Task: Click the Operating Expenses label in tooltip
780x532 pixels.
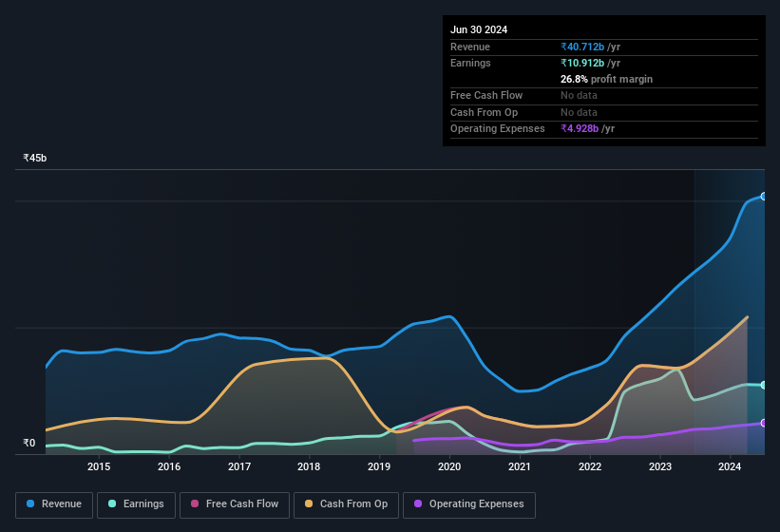Action: [498, 128]
